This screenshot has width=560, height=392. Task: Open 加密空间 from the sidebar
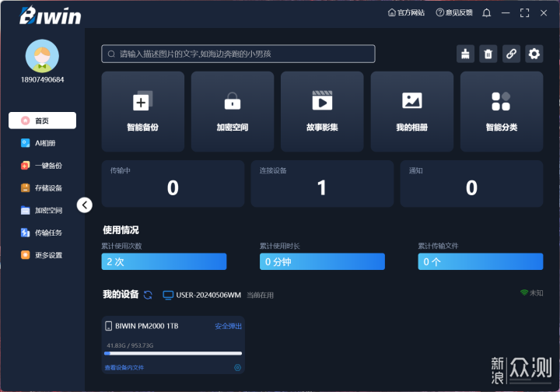[x=42, y=210]
